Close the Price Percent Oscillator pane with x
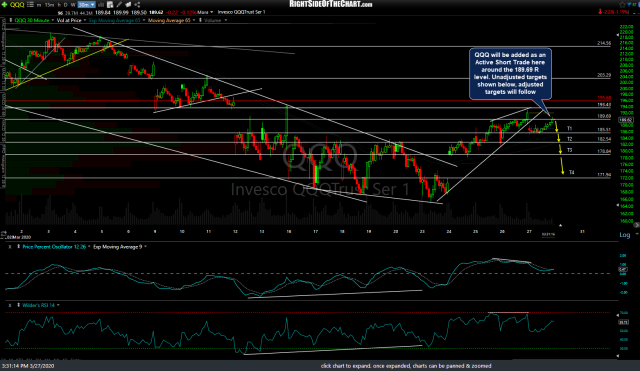 10,247
